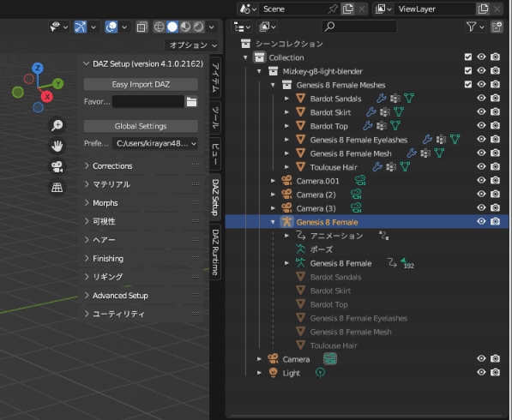
Task: Click light data icon beside Light
Action: [x=321, y=372]
